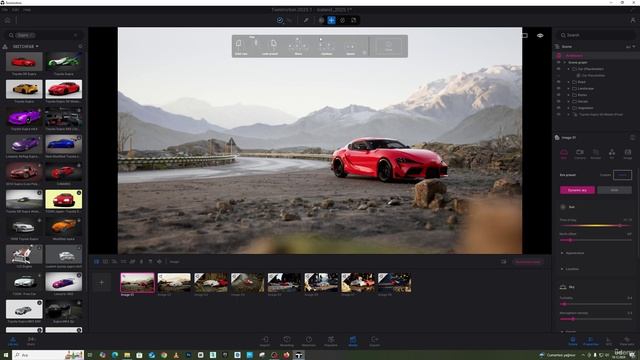640x360 pixels.
Task: Expand the Road folder in scene graph
Action: coord(569,82)
